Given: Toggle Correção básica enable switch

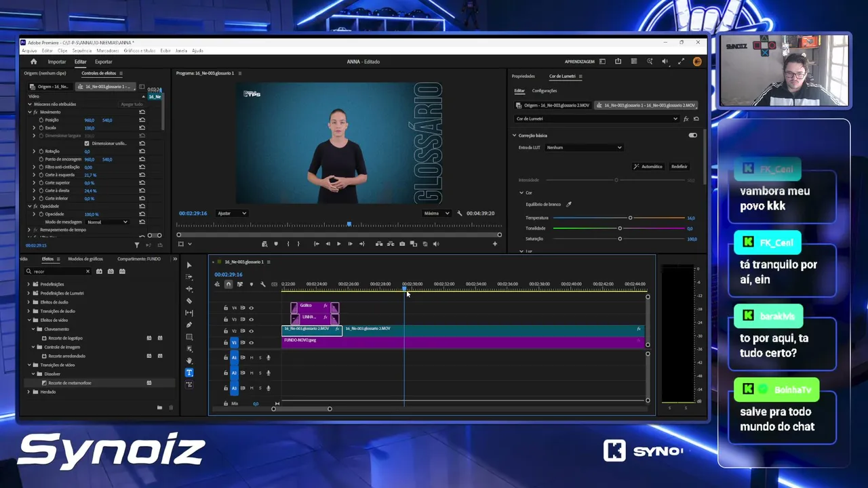Looking at the screenshot, I should (692, 135).
